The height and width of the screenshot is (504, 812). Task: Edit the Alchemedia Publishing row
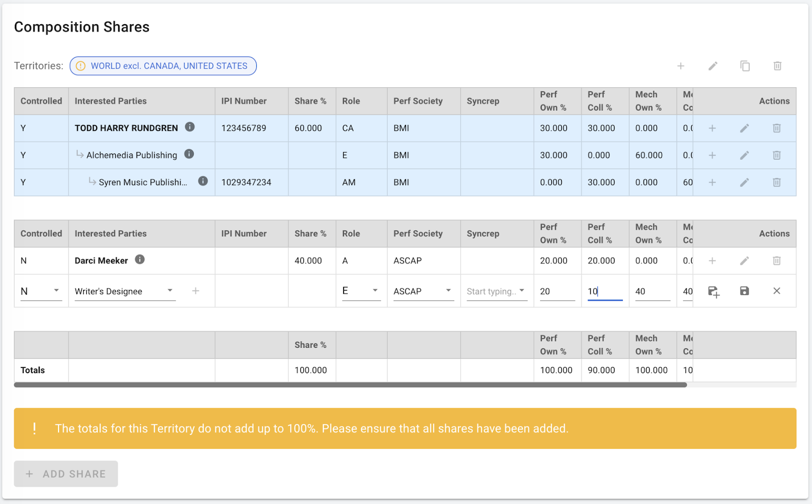[744, 155]
